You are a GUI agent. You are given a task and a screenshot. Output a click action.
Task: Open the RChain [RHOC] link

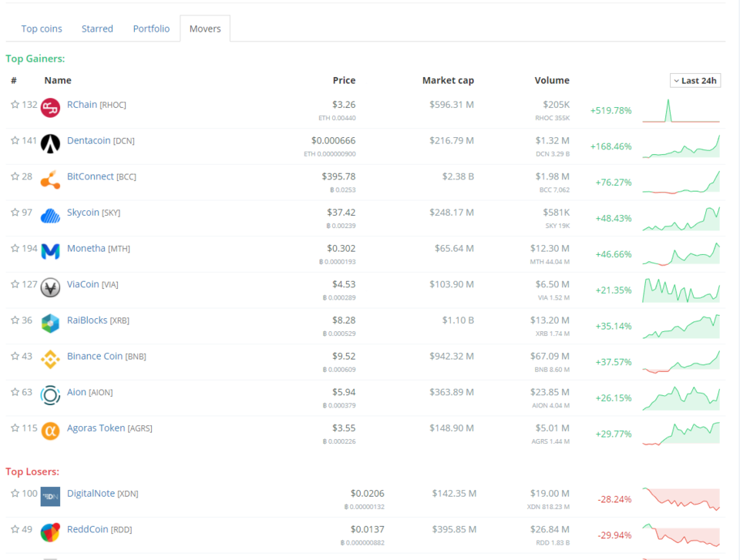pos(96,105)
